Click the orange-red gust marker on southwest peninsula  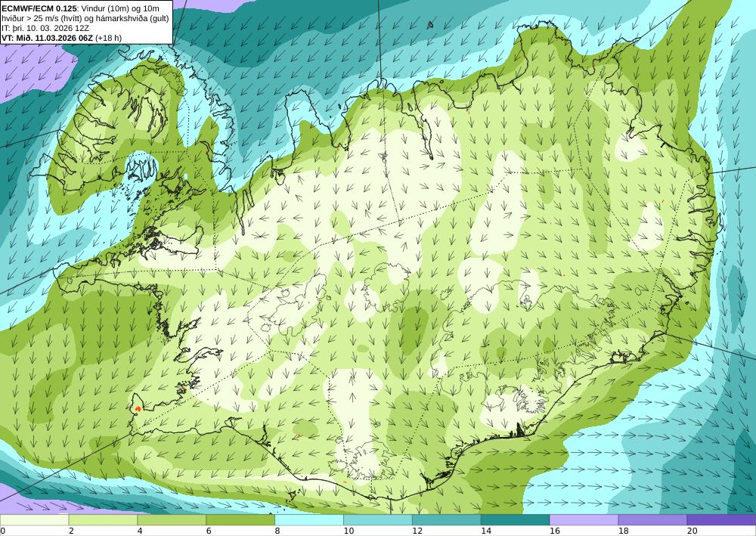(x=138, y=409)
